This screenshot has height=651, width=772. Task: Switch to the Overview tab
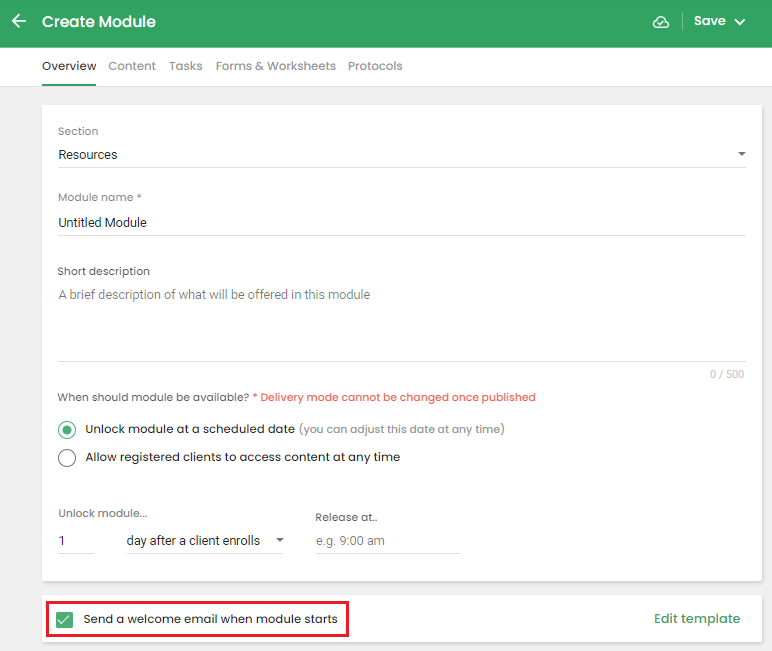(x=69, y=66)
